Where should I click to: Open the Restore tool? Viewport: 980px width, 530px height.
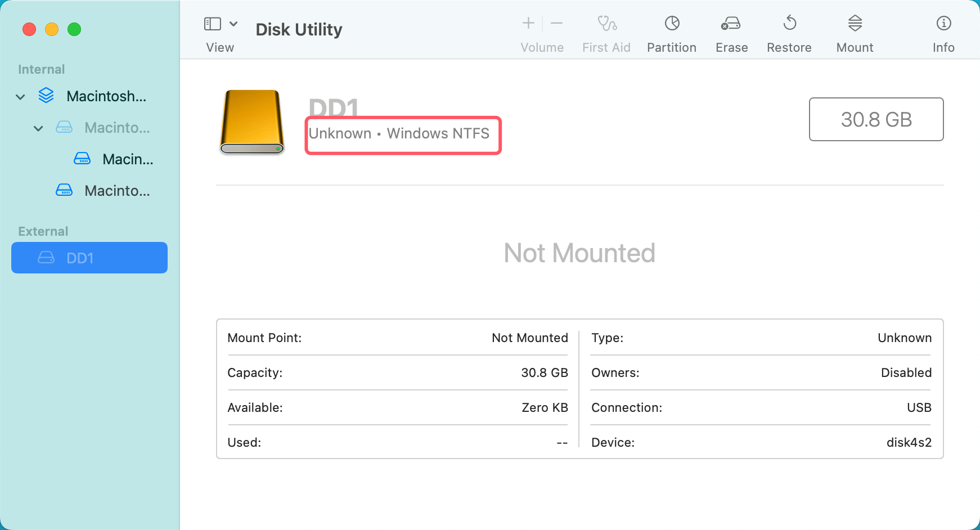tap(789, 31)
